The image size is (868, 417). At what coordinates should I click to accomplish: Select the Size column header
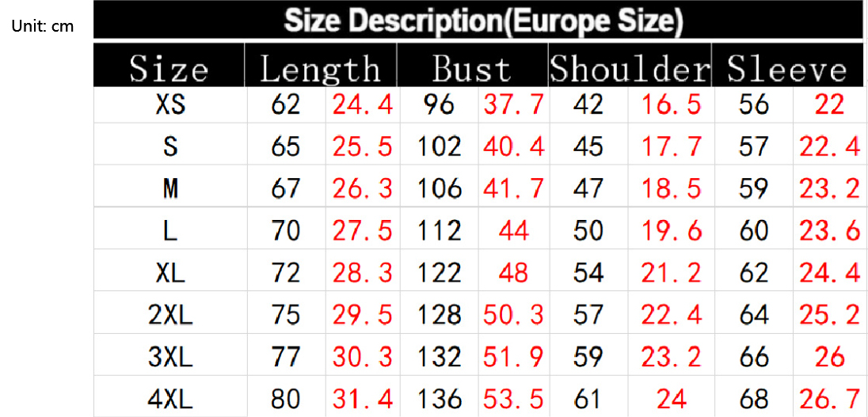pos(169,70)
